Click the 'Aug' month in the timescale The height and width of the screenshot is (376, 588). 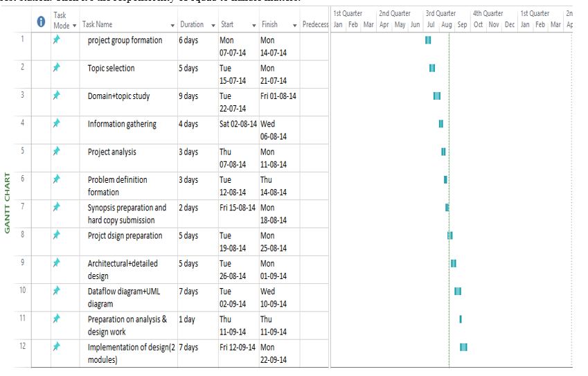pyautogui.click(x=446, y=25)
